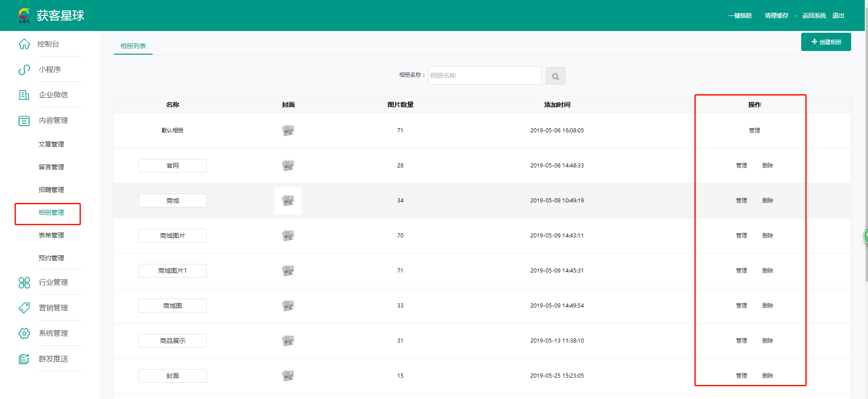868x399 pixels.
Task: Click the 小程序 sidebar icon
Action: point(24,70)
